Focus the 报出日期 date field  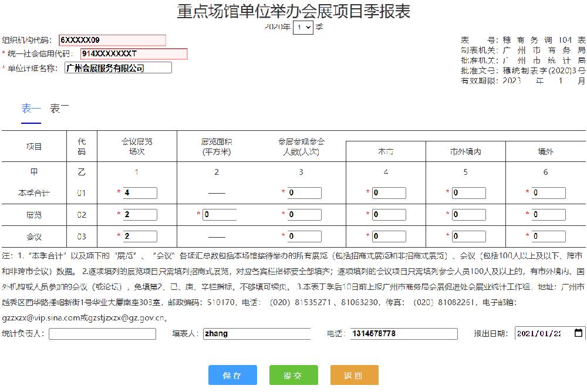550,333
